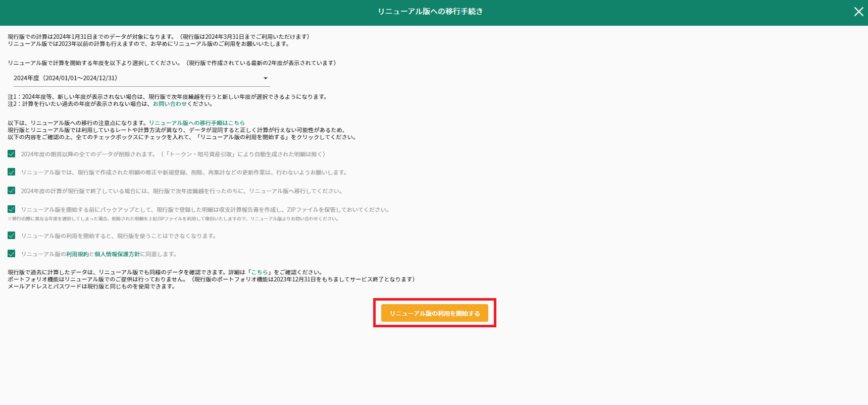Toggle checkbox about 次年度繰越を行ったのちに移行
The width and height of the screenshot is (868, 405).
point(12,191)
